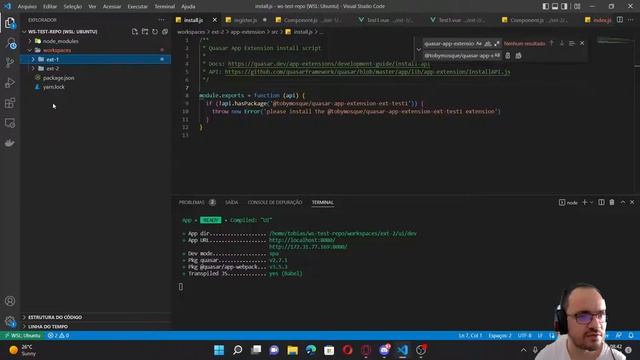Viewport: 640px width, 360px height.
Task: Click the quasar.dev docs link in comment
Action: pos(329,64)
